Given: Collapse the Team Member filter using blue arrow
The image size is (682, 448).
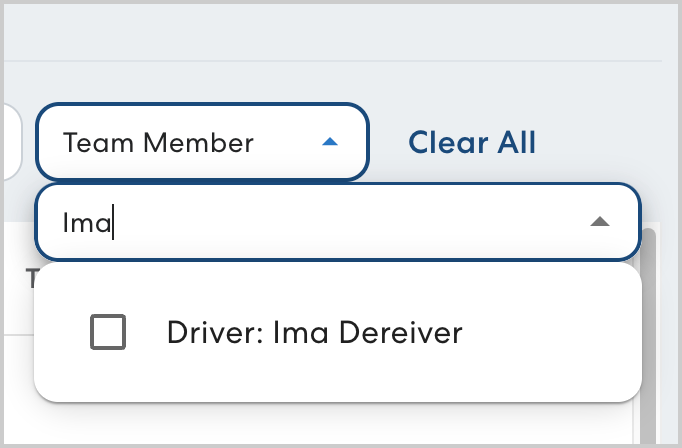Looking at the screenshot, I should 330,143.
